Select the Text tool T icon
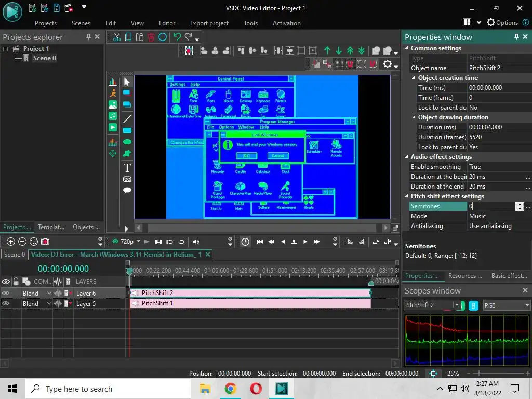 [x=127, y=168]
